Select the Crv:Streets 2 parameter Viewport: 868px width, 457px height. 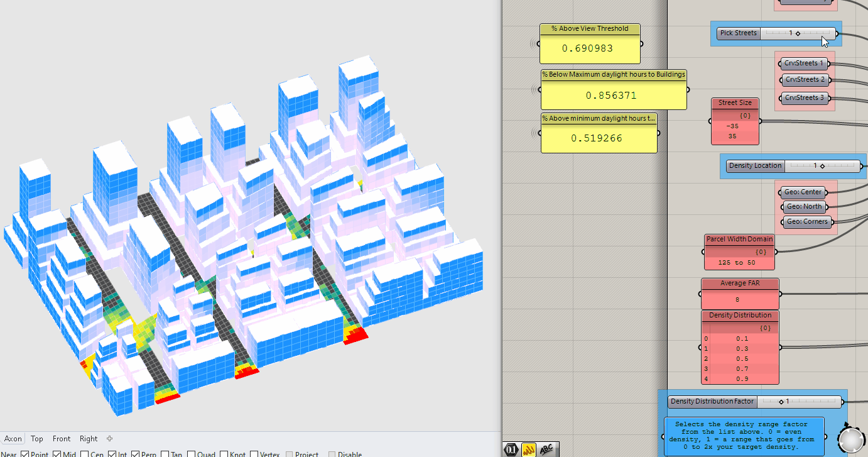click(x=805, y=80)
